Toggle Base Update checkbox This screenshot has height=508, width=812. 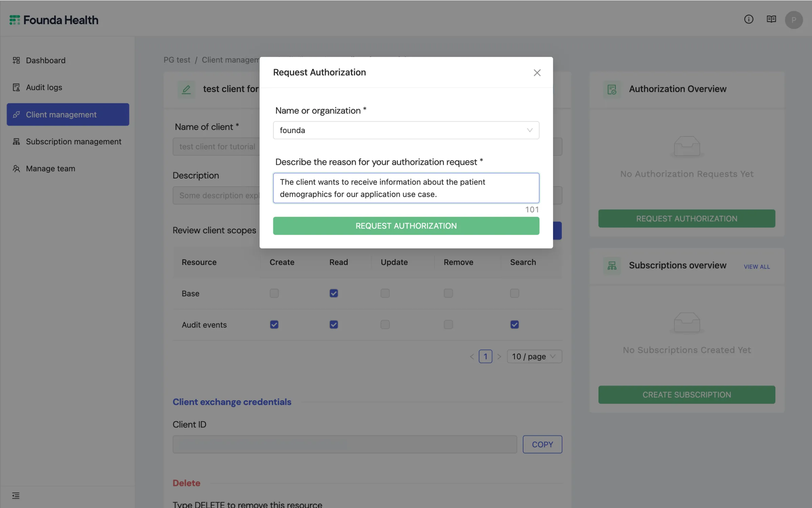pyautogui.click(x=385, y=293)
